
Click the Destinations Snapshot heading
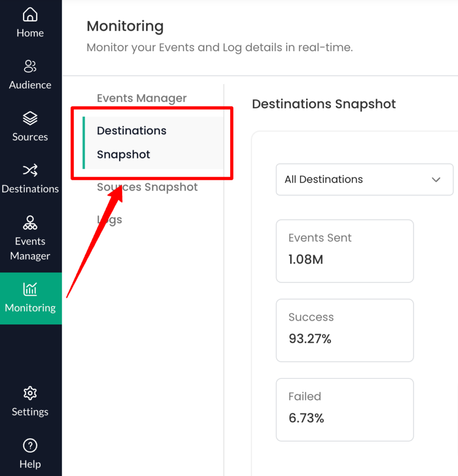[324, 104]
